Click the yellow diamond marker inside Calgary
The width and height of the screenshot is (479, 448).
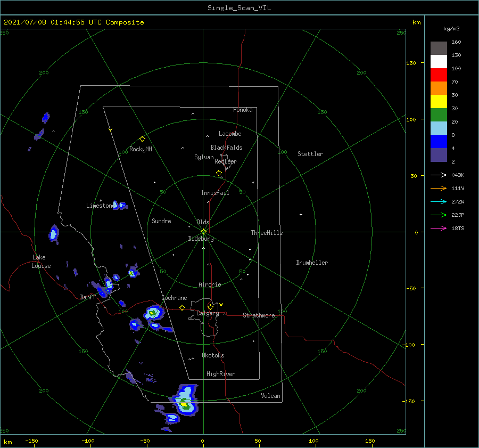coord(210,307)
